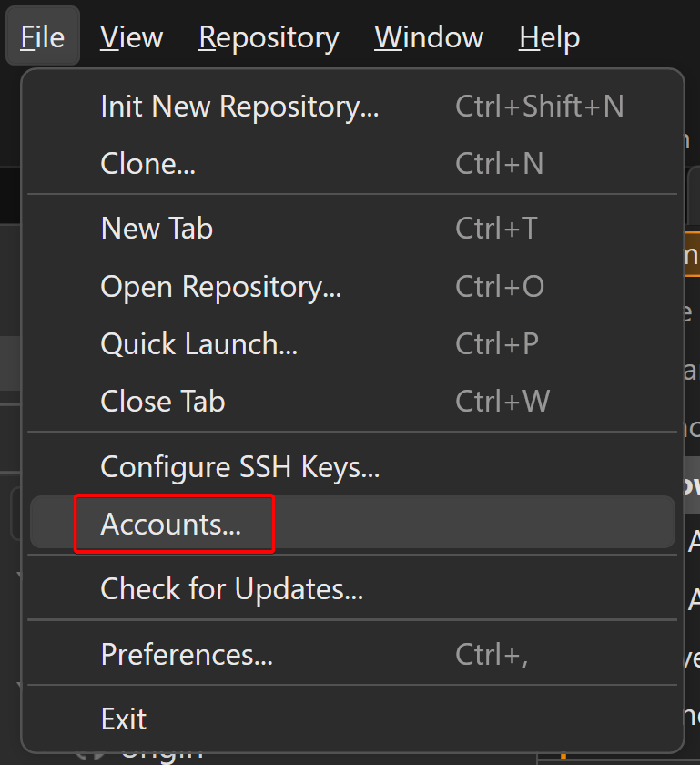Exit the application via the menu

[124, 719]
